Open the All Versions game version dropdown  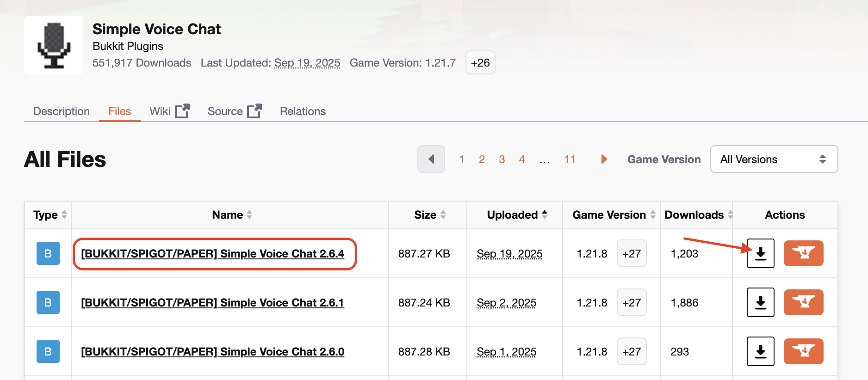(774, 159)
